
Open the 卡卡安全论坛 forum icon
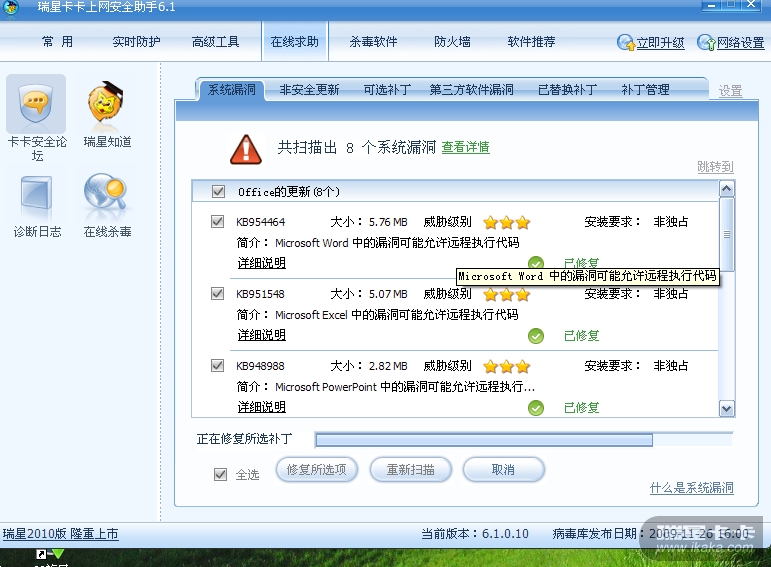(36, 104)
